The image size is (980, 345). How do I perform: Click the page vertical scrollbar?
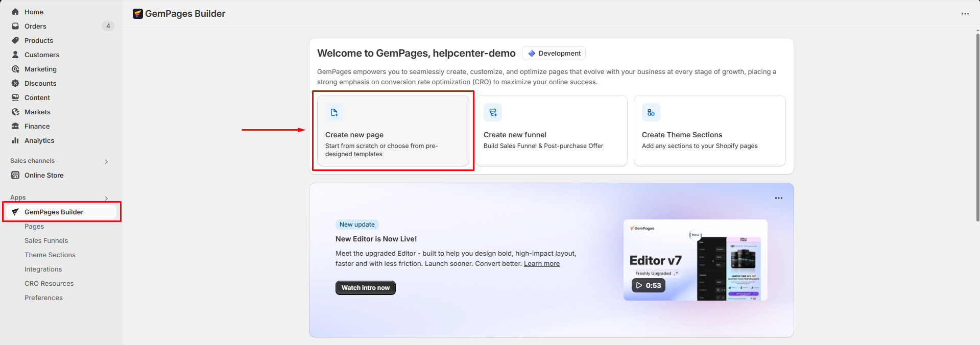[977, 128]
